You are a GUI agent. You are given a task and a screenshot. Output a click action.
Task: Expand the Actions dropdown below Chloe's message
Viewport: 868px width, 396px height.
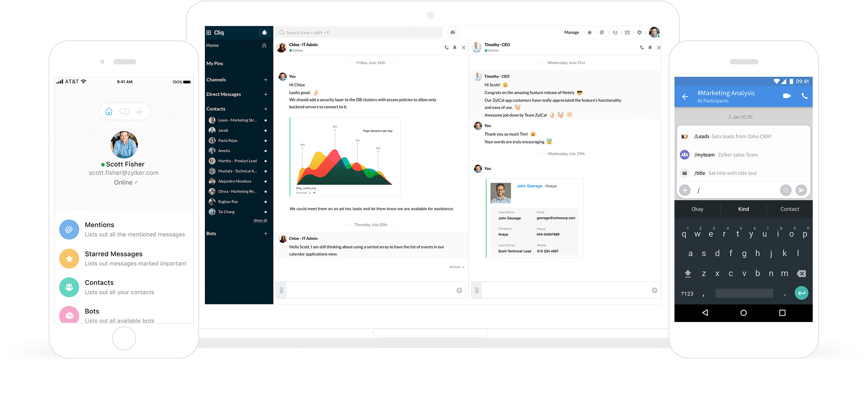[x=457, y=267]
